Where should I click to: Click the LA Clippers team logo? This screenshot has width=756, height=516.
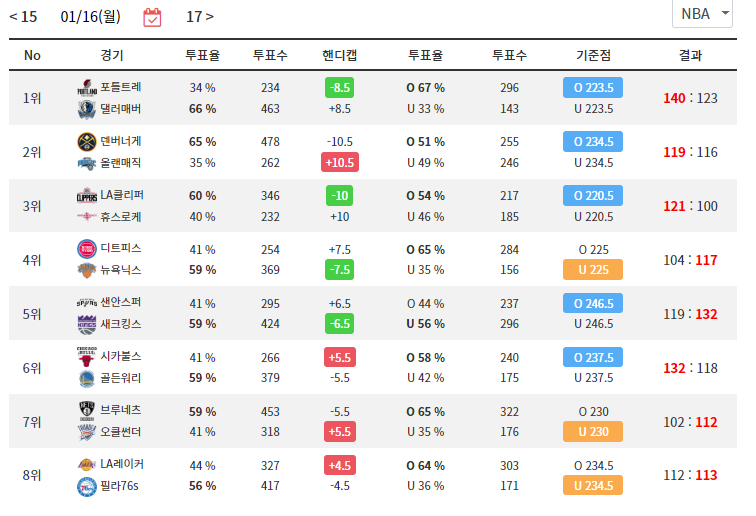pyautogui.click(x=87, y=195)
